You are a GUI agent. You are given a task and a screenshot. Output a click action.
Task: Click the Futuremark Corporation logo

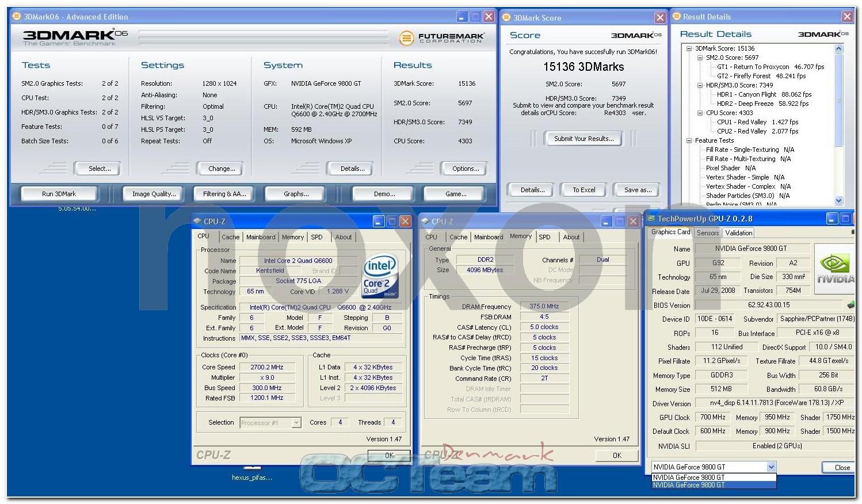[442, 38]
